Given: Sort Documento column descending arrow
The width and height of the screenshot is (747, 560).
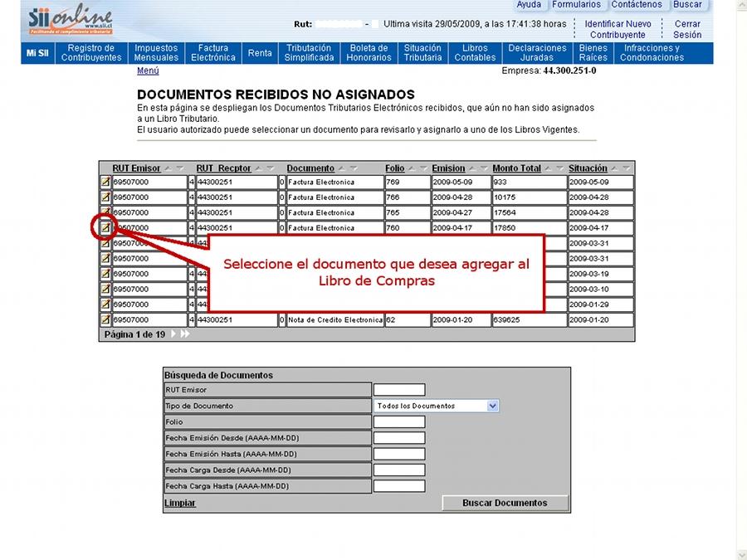Looking at the screenshot, I should tap(354, 168).
